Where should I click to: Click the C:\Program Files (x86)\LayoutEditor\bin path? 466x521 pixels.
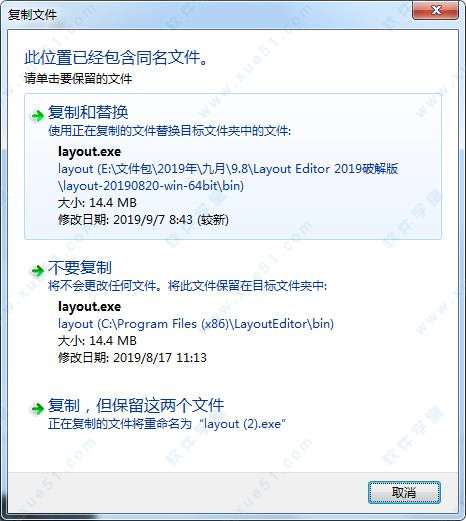pyautogui.click(x=196, y=324)
